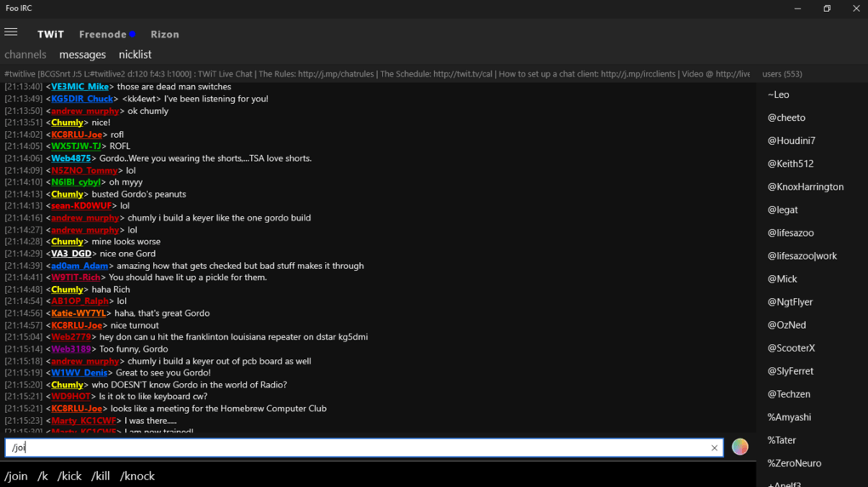Select user ~Leo in the nicklist
The image size is (868, 487).
778,95
